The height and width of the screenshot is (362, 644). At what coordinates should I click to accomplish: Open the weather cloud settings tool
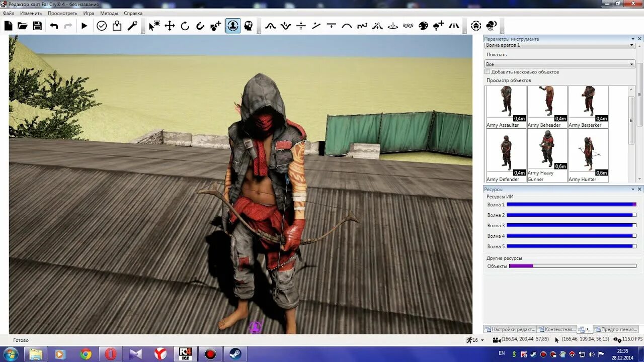[492, 26]
